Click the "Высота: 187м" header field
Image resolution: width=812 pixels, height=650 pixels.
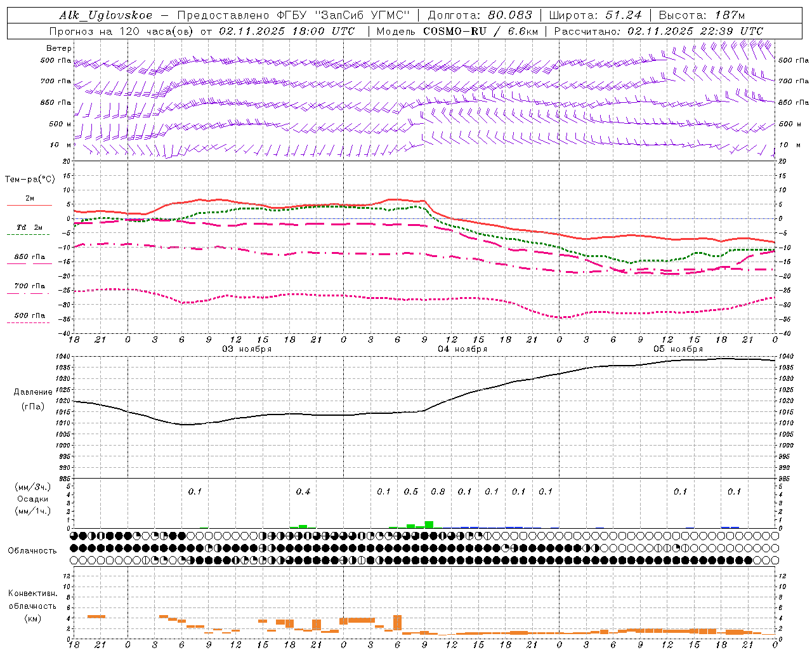tap(702, 15)
